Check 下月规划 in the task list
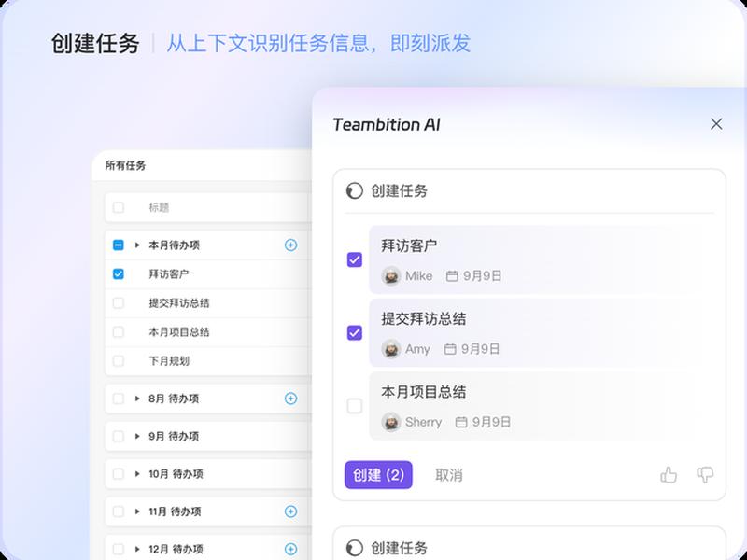The image size is (747, 560). point(119,361)
